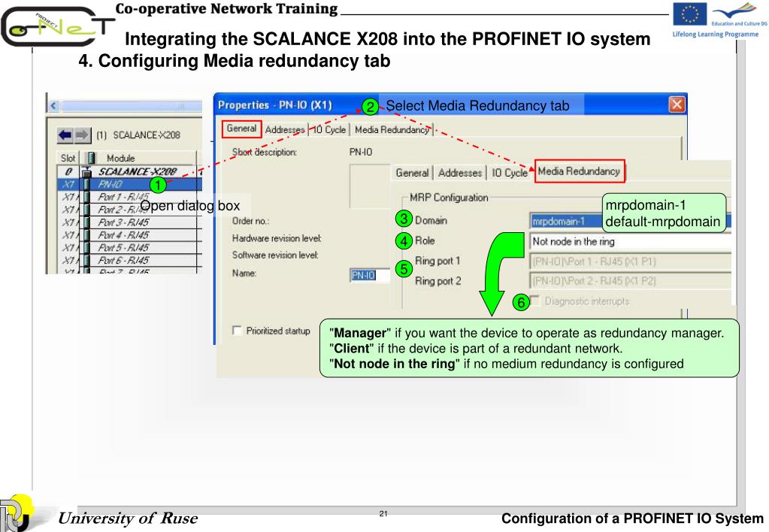The width and height of the screenshot is (769, 532).
Task: Select the Port 5 - RJ45 row
Action: point(129,248)
